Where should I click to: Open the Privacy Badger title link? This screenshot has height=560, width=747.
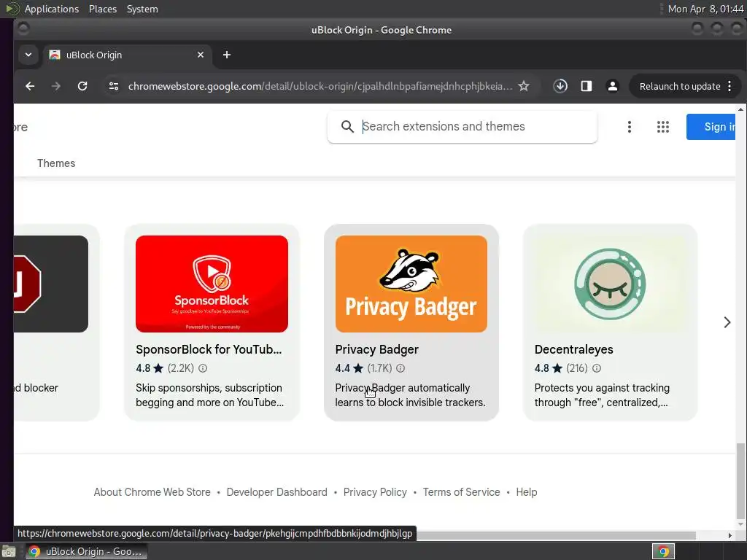click(x=377, y=349)
